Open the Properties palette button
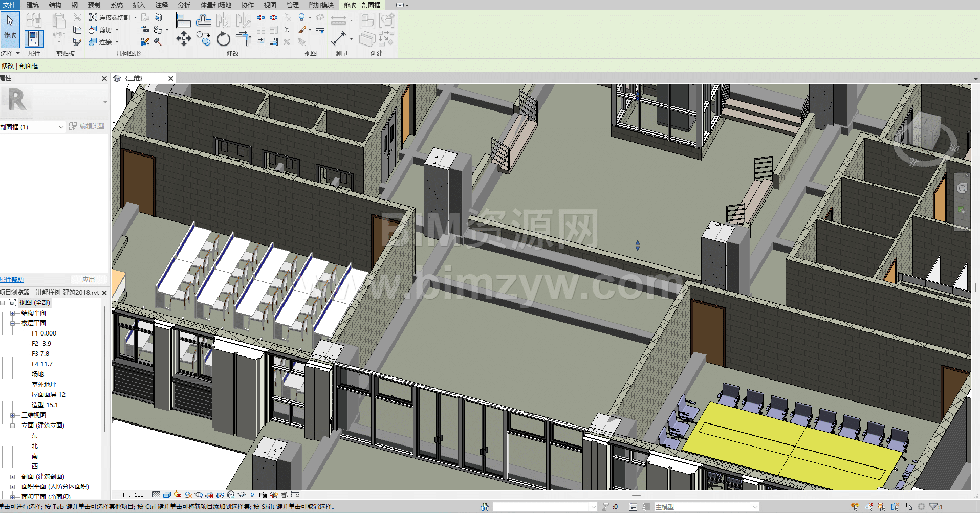980x513 pixels. point(34,39)
